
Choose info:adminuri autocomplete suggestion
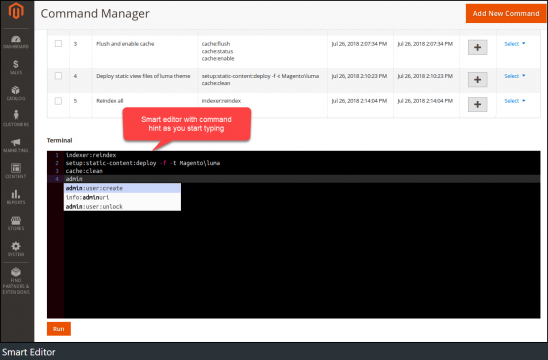coord(122,197)
